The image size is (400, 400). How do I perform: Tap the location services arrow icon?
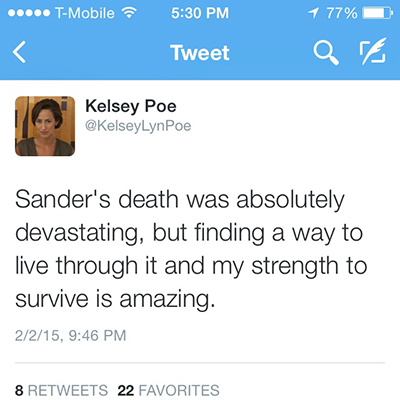(313, 13)
